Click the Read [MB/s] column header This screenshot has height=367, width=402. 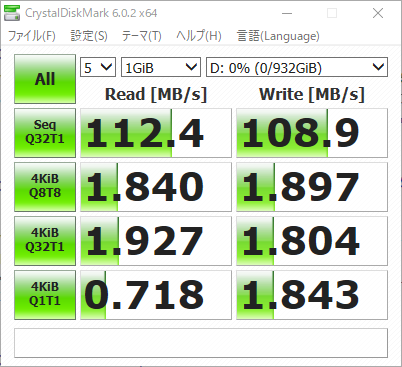tap(156, 94)
